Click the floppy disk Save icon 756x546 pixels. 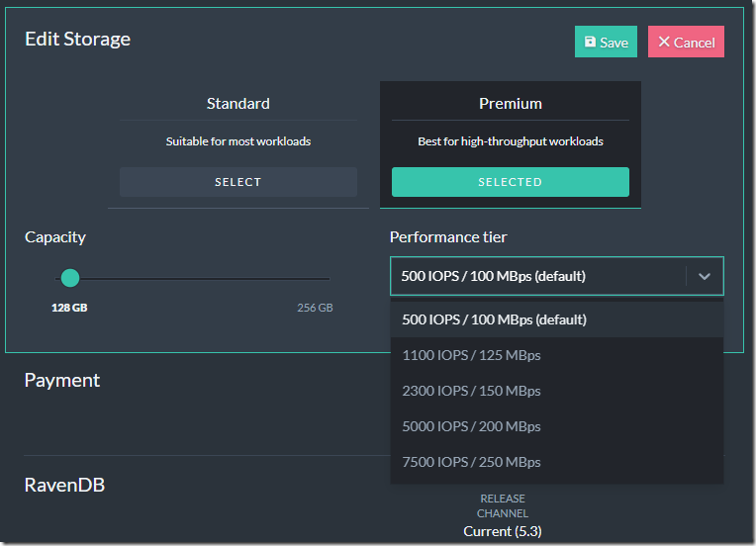[x=590, y=42]
